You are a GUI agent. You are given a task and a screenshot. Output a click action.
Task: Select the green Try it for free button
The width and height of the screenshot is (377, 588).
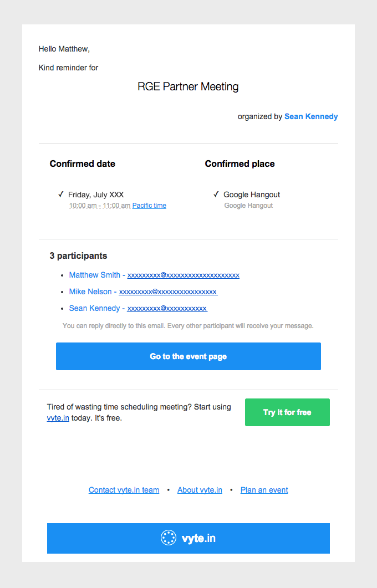[287, 412]
